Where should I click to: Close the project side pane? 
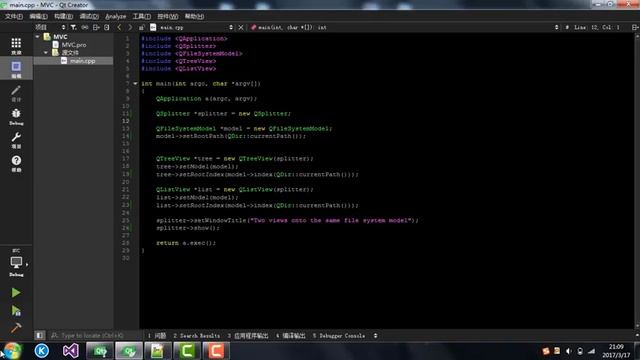coord(107,27)
